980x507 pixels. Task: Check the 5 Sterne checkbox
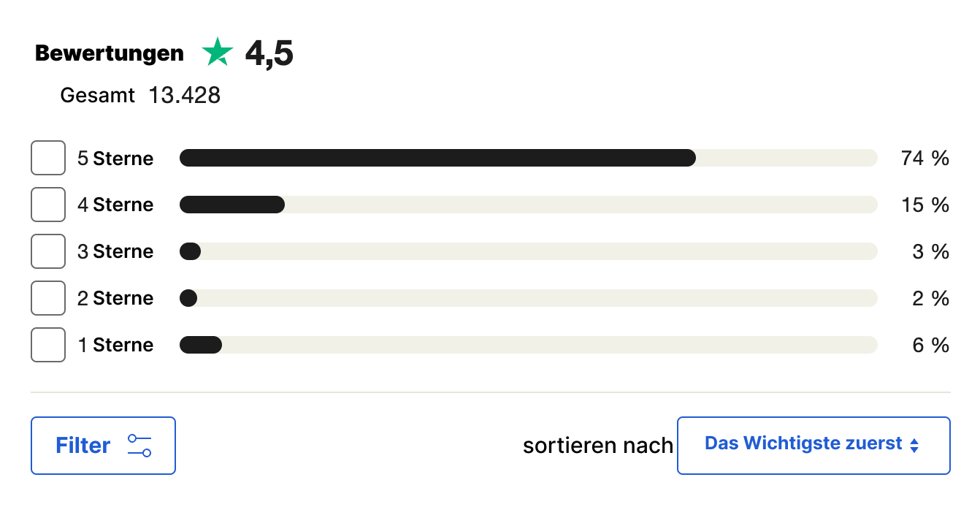pyautogui.click(x=48, y=158)
